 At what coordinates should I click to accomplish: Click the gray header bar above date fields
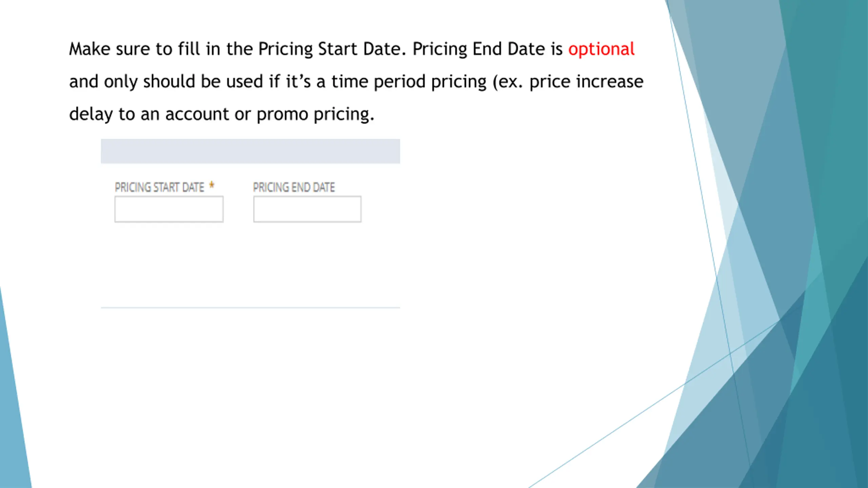pos(250,151)
